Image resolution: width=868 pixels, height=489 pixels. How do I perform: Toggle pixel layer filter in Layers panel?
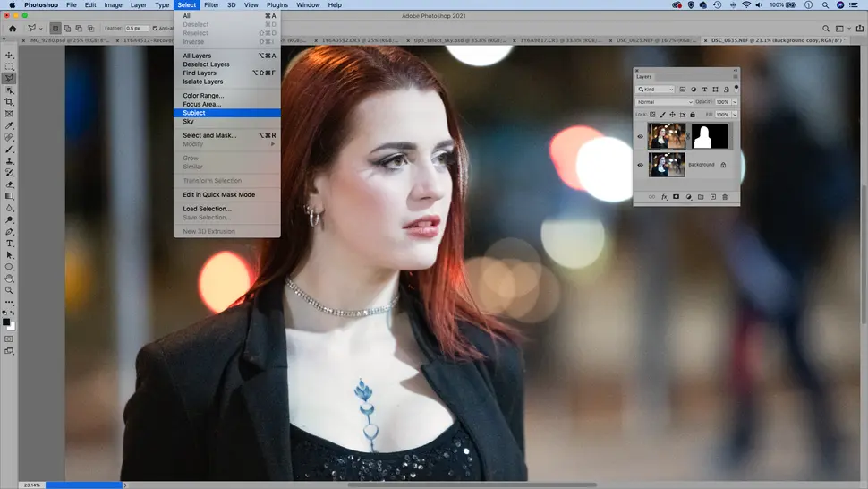(683, 90)
